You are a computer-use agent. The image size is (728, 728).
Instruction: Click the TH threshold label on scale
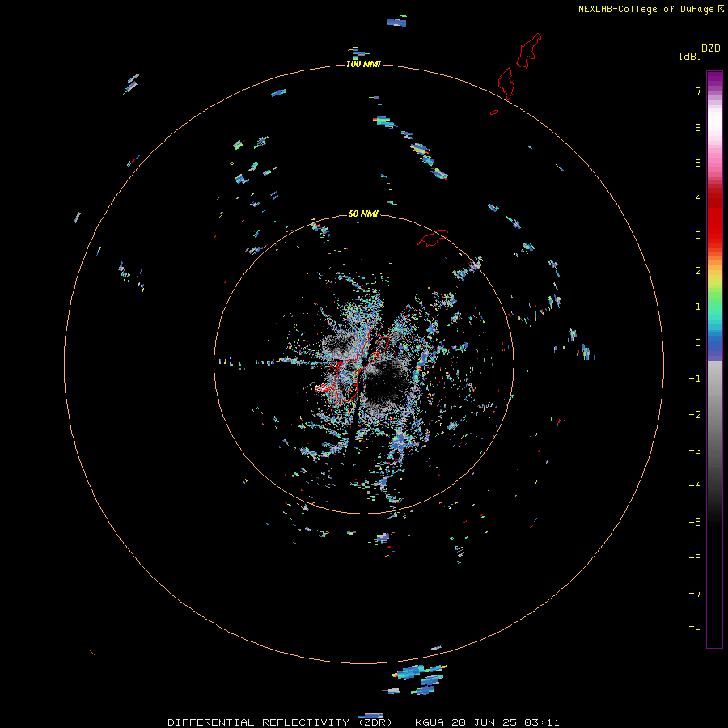(695, 630)
